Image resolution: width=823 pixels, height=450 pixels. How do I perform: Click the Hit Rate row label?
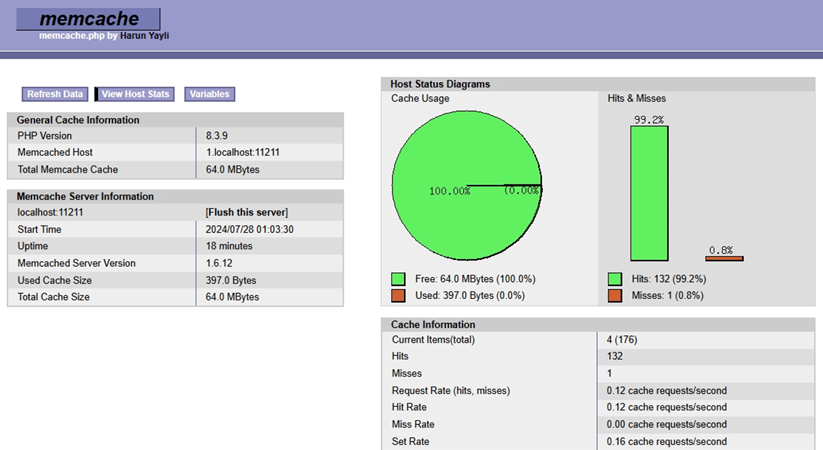point(409,407)
